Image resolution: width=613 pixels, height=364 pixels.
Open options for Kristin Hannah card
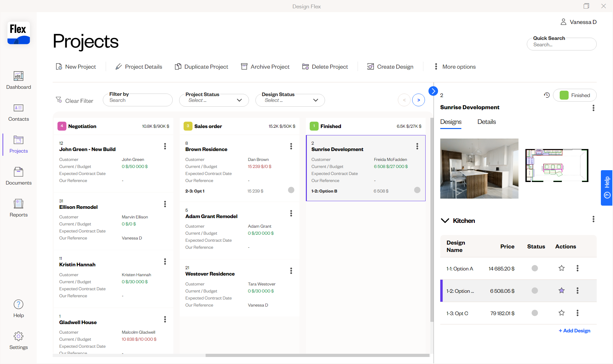pyautogui.click(x=165, y=262)
